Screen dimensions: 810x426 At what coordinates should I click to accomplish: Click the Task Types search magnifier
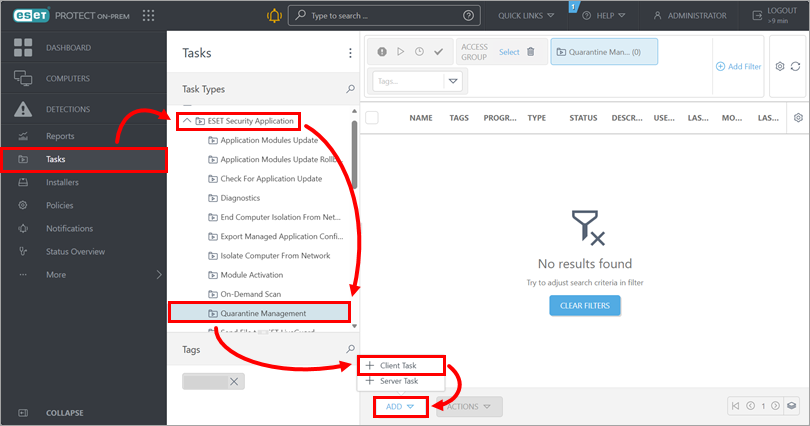click(x=350, y=89)
